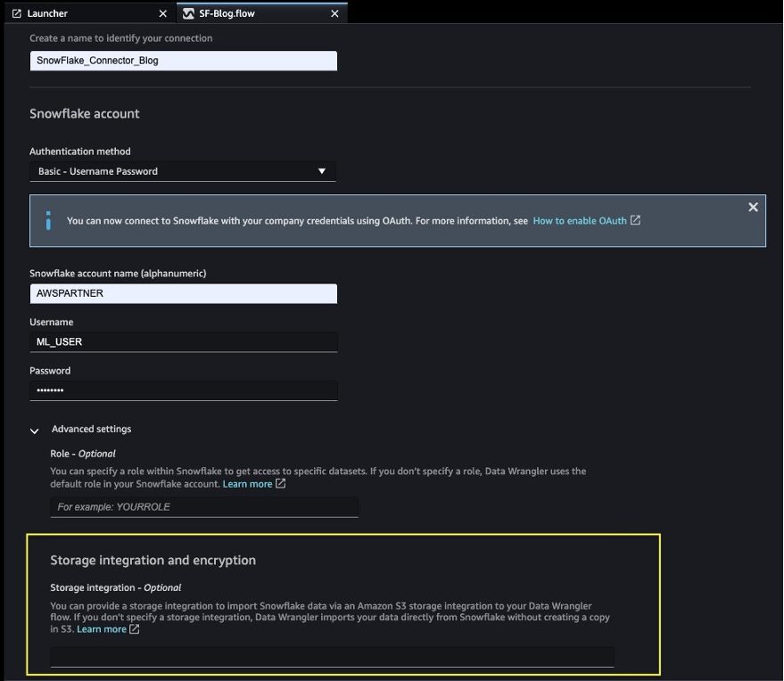Click the Authentication method label
This screenshot has width=784, height=681.
point(80,152)
